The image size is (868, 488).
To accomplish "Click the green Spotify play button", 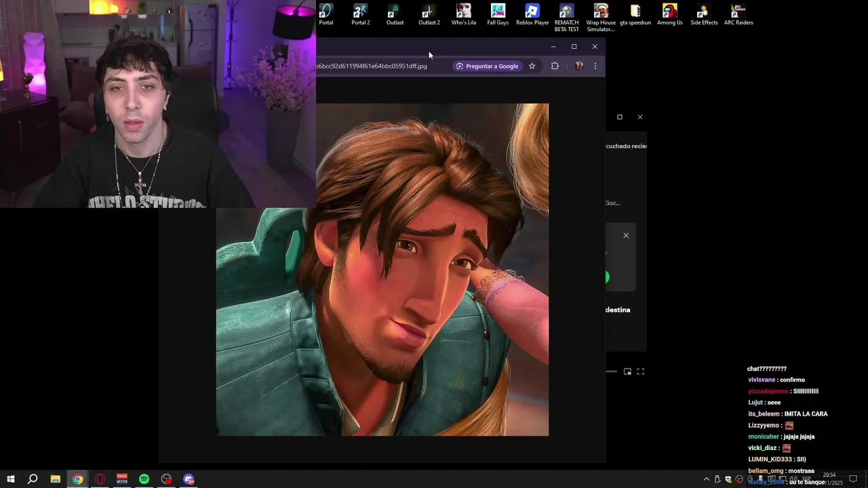I will pos(607,277).
